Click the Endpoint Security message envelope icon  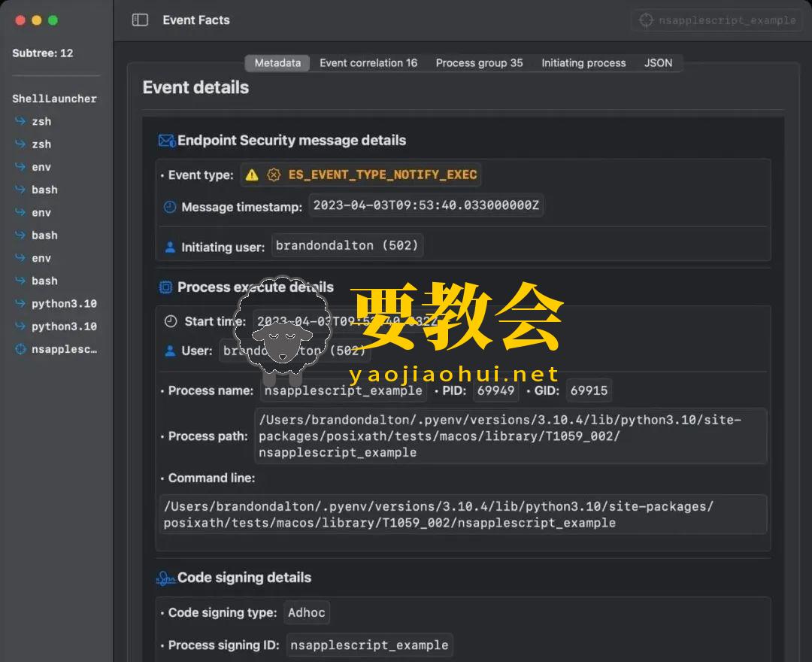coord(167,141)
